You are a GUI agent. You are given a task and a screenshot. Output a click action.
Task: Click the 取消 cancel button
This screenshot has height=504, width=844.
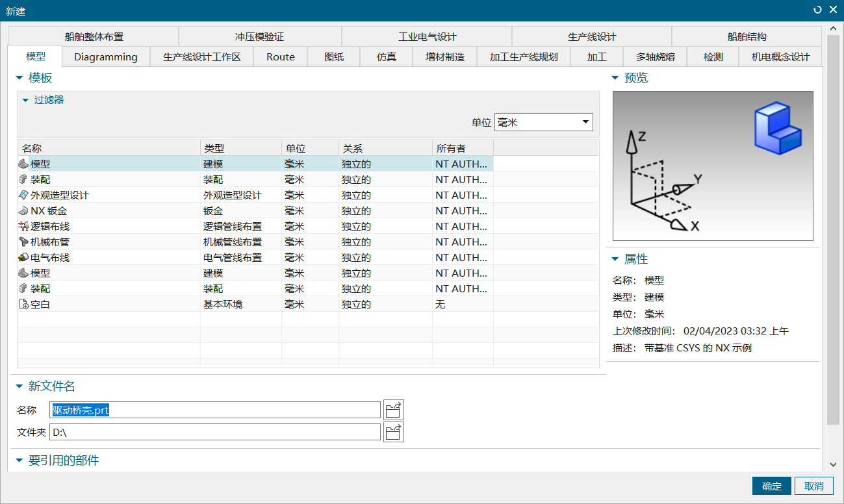[814, 486]
